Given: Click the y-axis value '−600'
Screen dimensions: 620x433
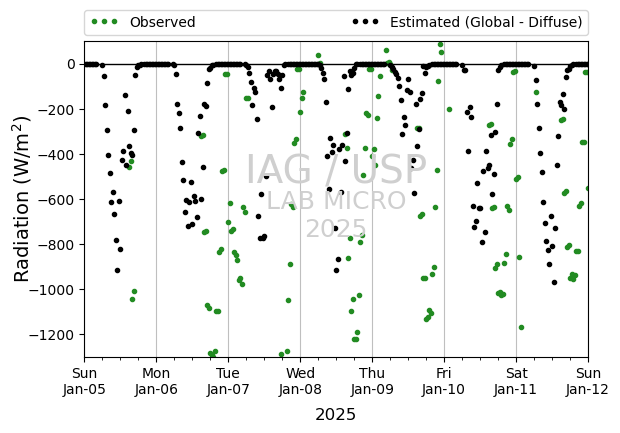Looking at the screenshot, I should tap(56, 200).
